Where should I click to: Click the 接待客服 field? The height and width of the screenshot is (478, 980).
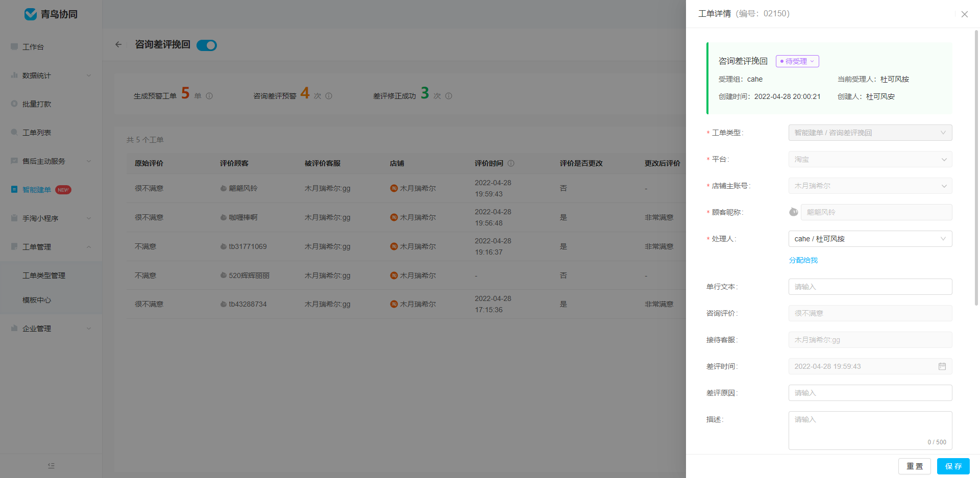point(870,340)
